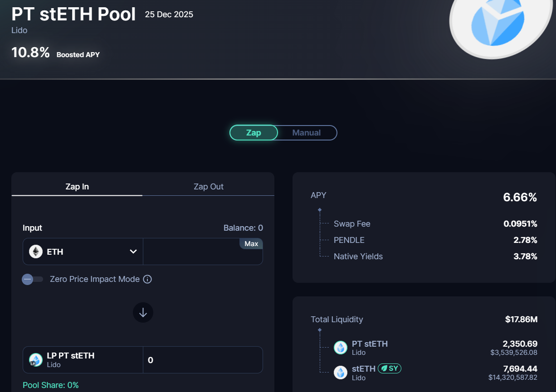Click the down arrow swap direction icon

tap(143, 313)
